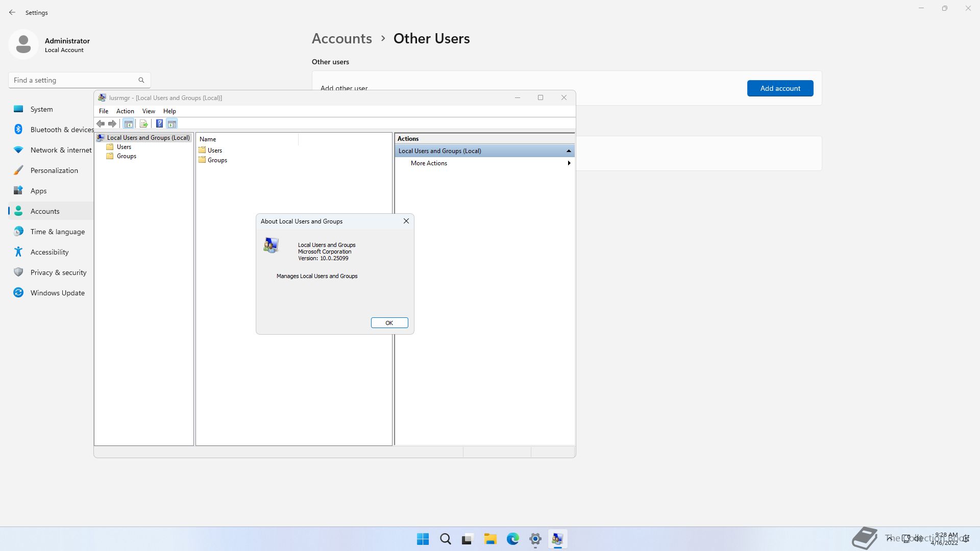980x551 pixels.
Task: Expand the More Actions submenu arrow
Action: [x=569, y=163]
